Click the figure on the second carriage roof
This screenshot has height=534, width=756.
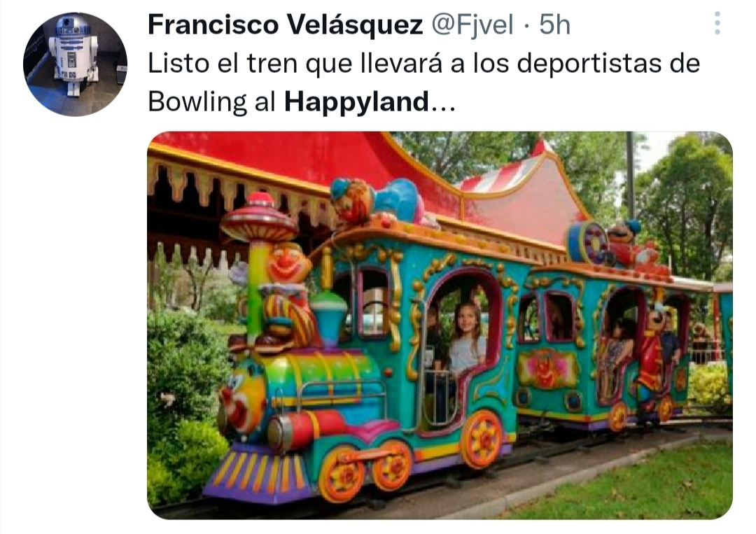click(x=629, y=244)
